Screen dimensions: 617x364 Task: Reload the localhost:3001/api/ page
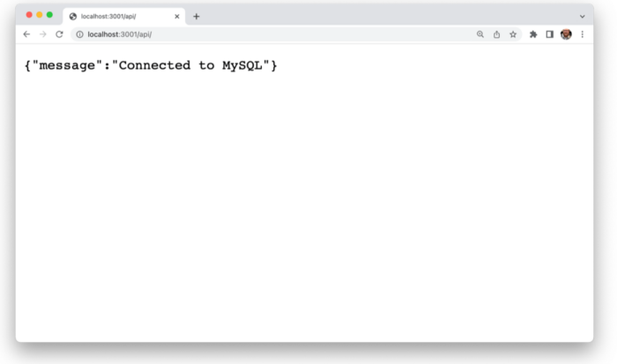point(59,34)
